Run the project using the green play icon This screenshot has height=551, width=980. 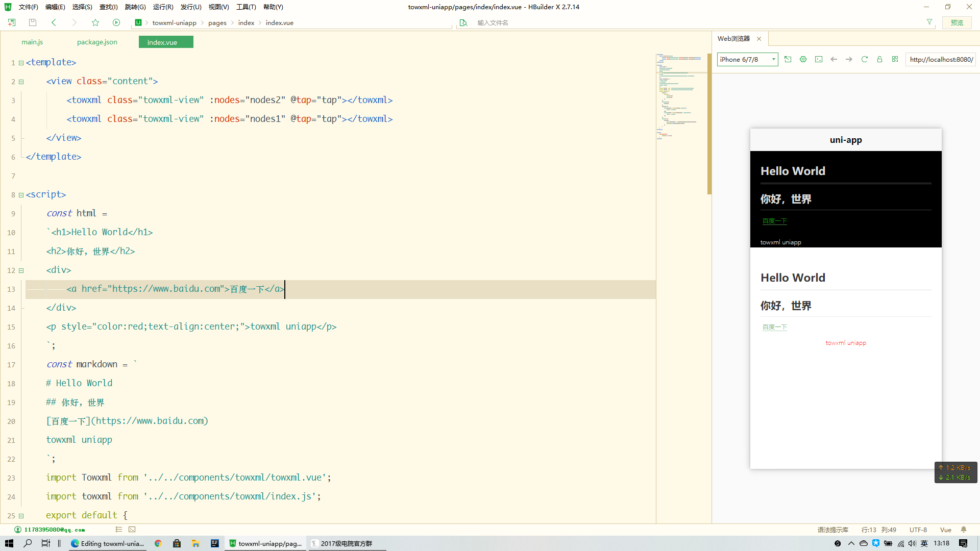tap(116, 22)
